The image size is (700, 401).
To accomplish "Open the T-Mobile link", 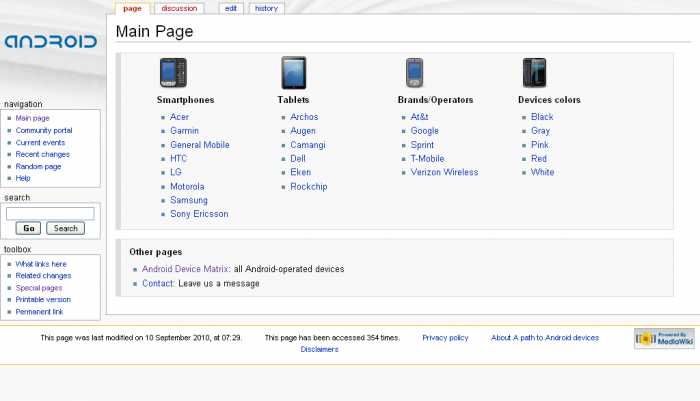I will coord(427,159).
